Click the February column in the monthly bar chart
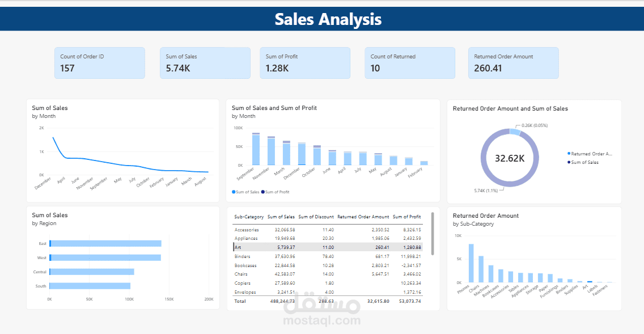Image resolution: width=644 pixels, height=334 pixels. (424, 163)
